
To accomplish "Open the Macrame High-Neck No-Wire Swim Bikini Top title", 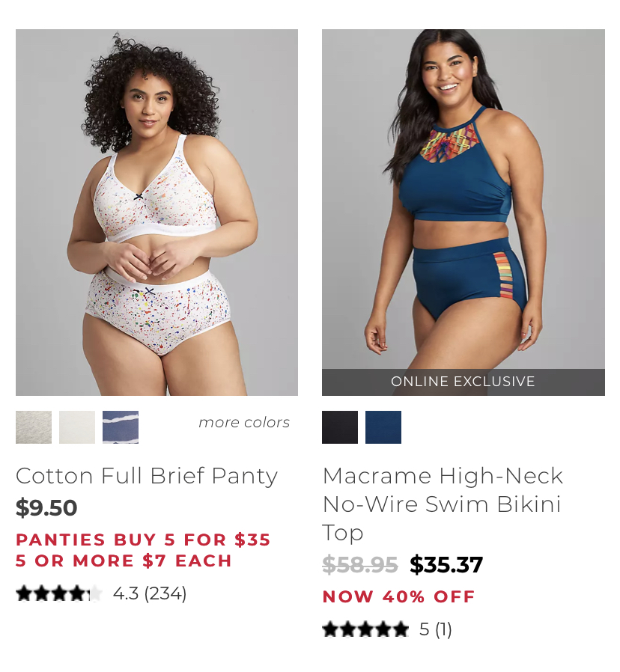I will click(x=443, y=504).
